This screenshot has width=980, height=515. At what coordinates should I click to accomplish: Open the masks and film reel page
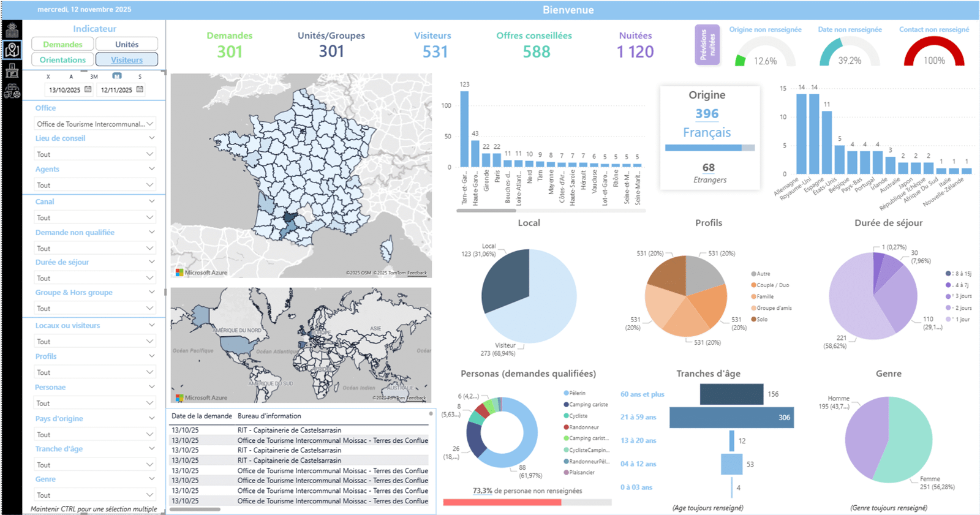[x=12, y=91]
